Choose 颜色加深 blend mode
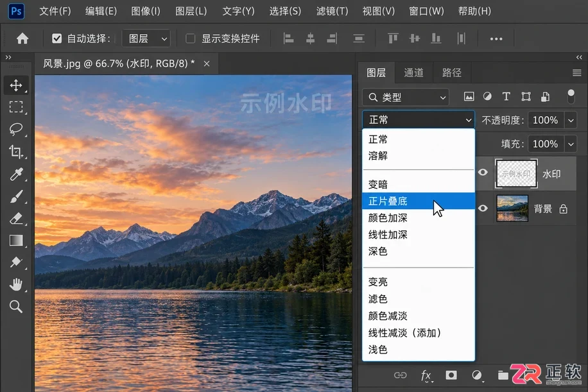This screenshot has height=392, width=588. point(419,217)
